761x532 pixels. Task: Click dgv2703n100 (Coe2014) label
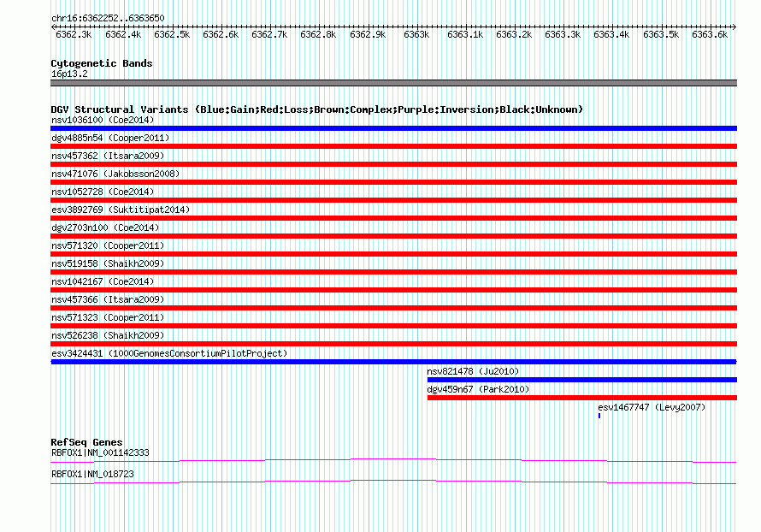pos(105,228)
